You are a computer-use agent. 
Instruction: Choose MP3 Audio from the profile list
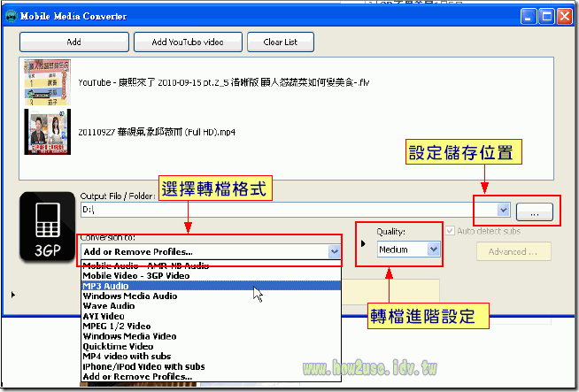[x=105, y=287]
